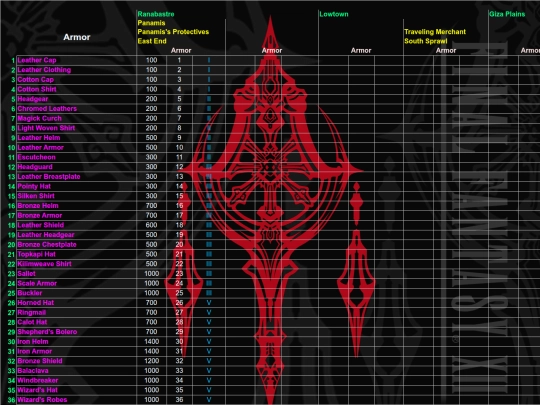This screenshot has width=540, height=405.
Task: Select the 300 price in Escutcheon row
Action: coord(152,157)
